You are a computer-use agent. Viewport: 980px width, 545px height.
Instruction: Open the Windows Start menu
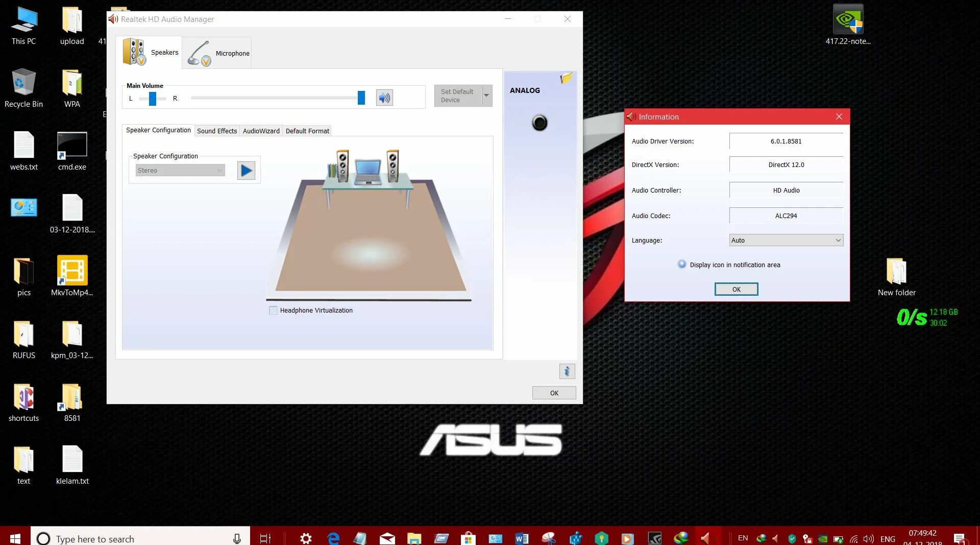click(15, 538)
